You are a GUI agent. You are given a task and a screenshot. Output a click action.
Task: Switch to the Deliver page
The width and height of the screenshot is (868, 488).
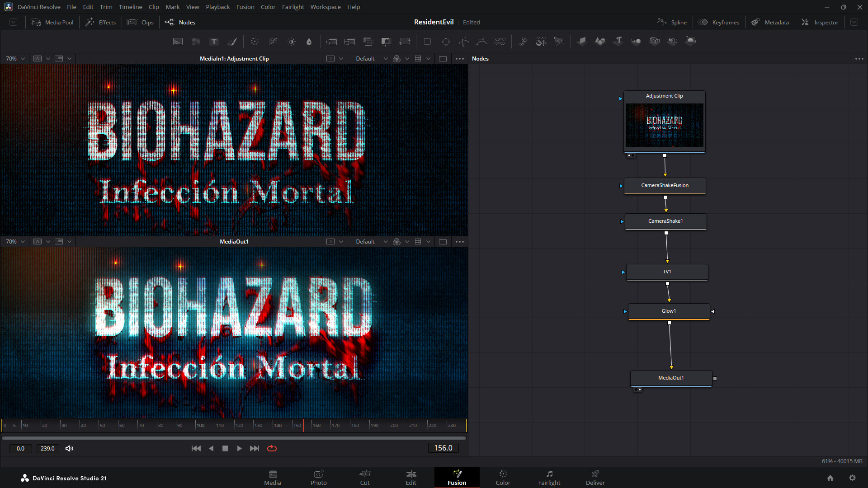pyautogui.click(x=595, y=478)
